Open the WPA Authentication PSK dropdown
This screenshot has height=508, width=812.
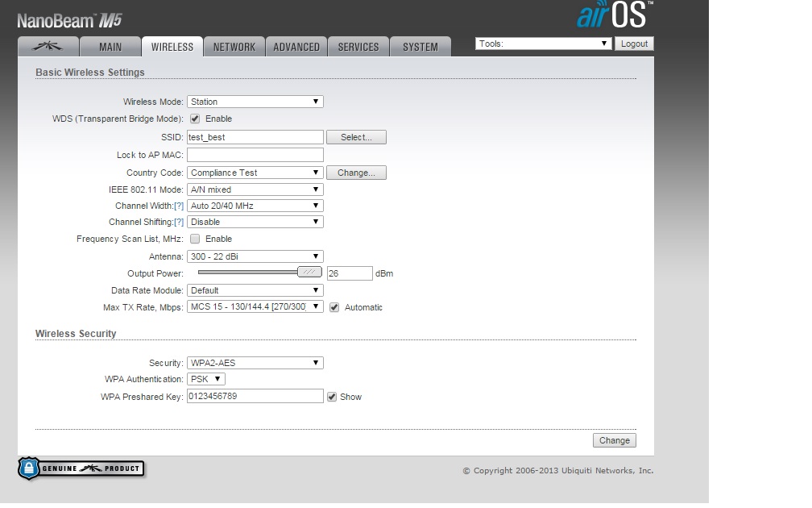205,379
